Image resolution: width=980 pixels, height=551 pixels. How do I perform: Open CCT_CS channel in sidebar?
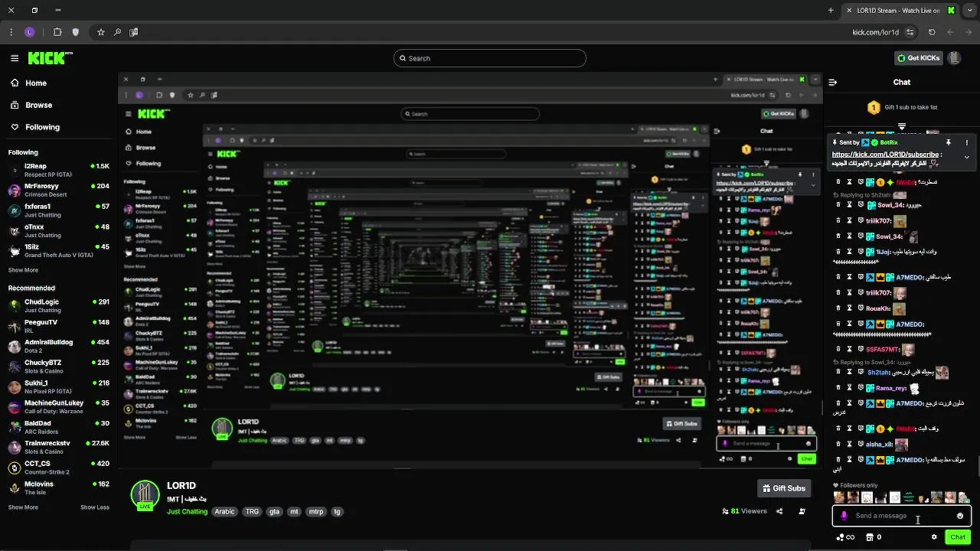59,467
